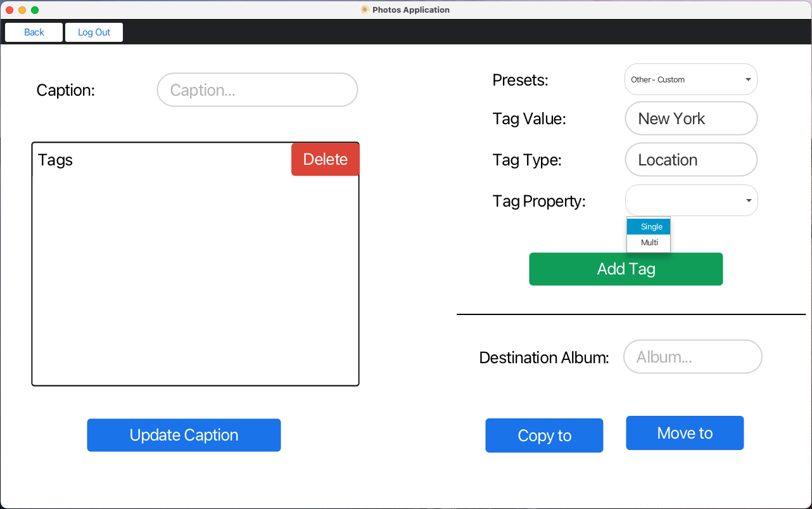
Task: Click inside the Caption text field
Action: click(257, 89)
